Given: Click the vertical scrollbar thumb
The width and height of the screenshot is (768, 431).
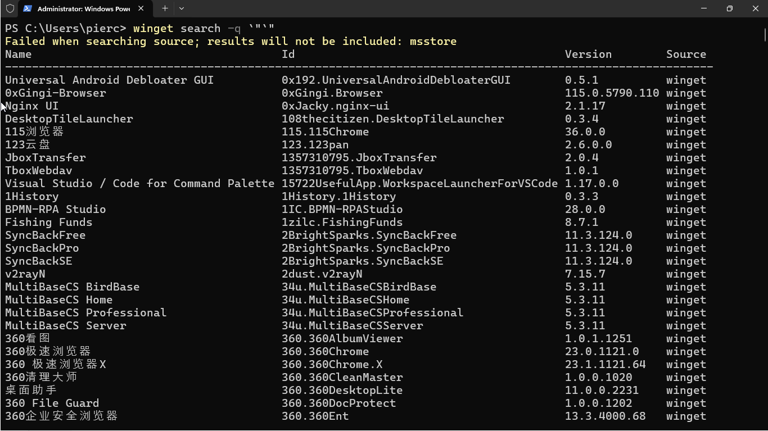Looking at the screenshot, I should 765,35.
